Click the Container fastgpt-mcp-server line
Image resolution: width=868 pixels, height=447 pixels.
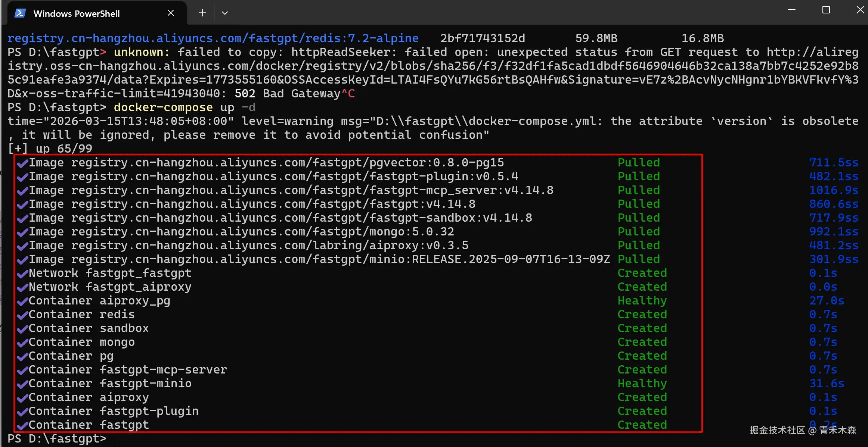(x=128, y=370)
